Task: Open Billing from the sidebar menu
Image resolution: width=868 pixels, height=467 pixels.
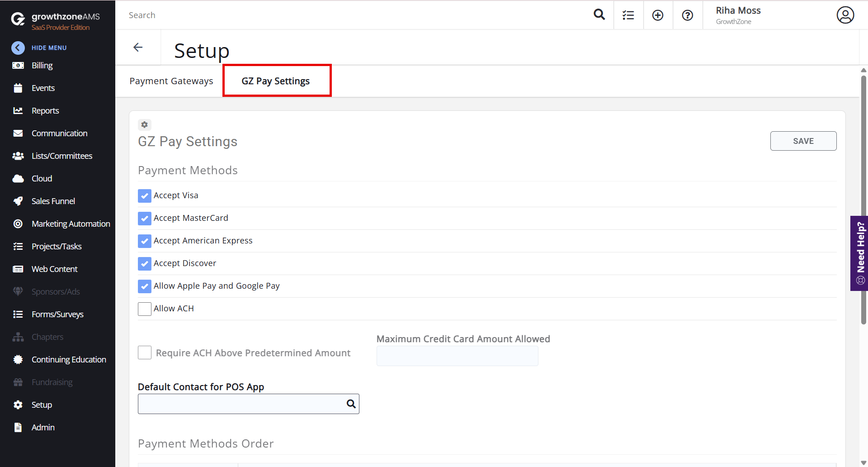Action: (42, 66)
